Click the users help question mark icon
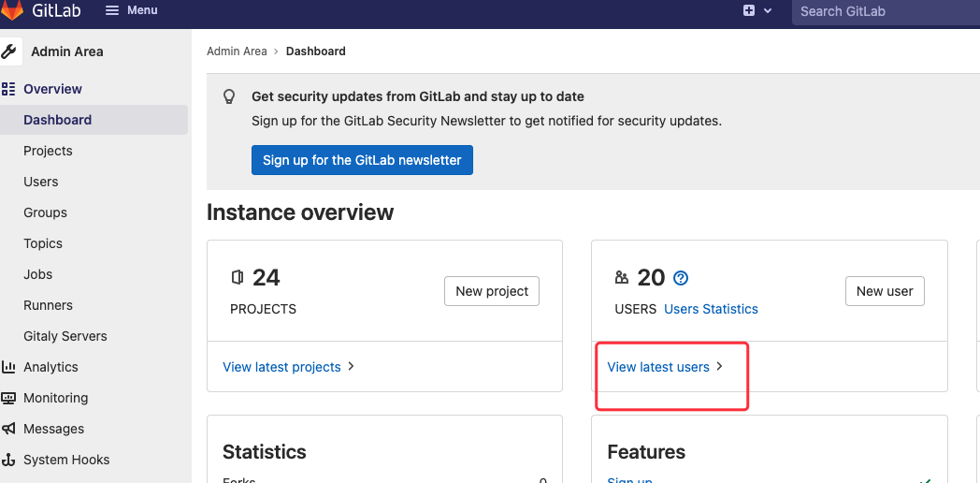 coord(681,278)
